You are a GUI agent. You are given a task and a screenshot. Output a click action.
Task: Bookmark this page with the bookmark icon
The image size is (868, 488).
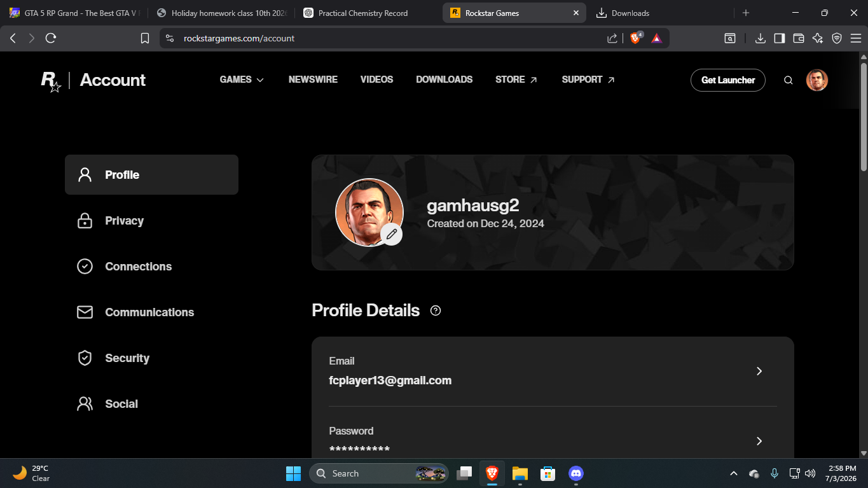pos(145,38)
